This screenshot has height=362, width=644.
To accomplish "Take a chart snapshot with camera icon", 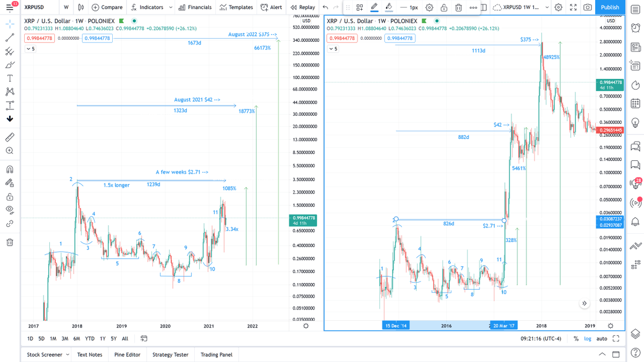I will [x=588, y=8].
